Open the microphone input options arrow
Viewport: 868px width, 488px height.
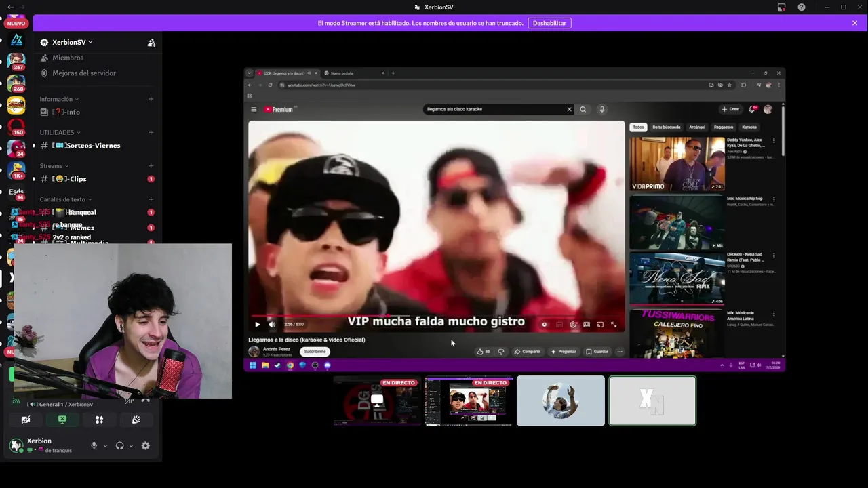pos(105,446)
